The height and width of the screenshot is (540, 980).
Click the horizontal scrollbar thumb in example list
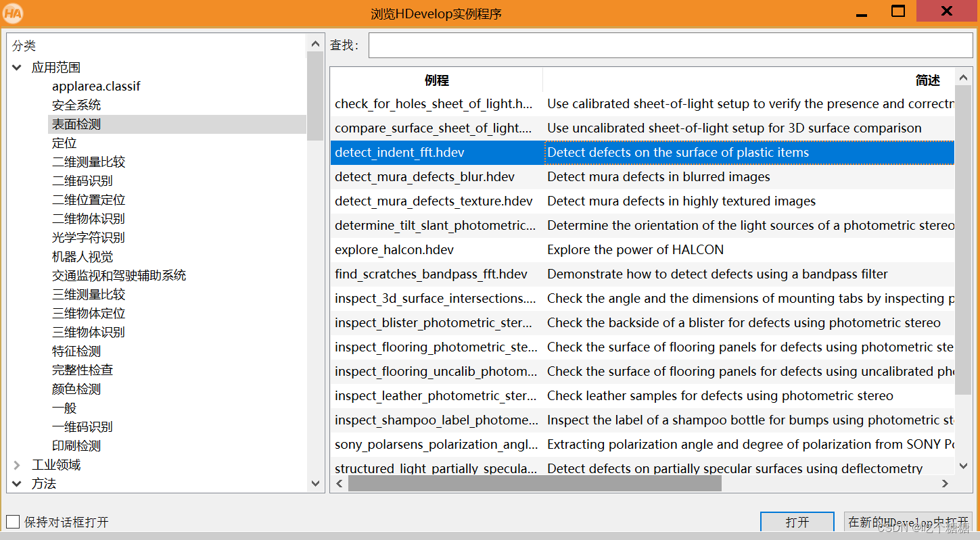[x=534, y=484]
